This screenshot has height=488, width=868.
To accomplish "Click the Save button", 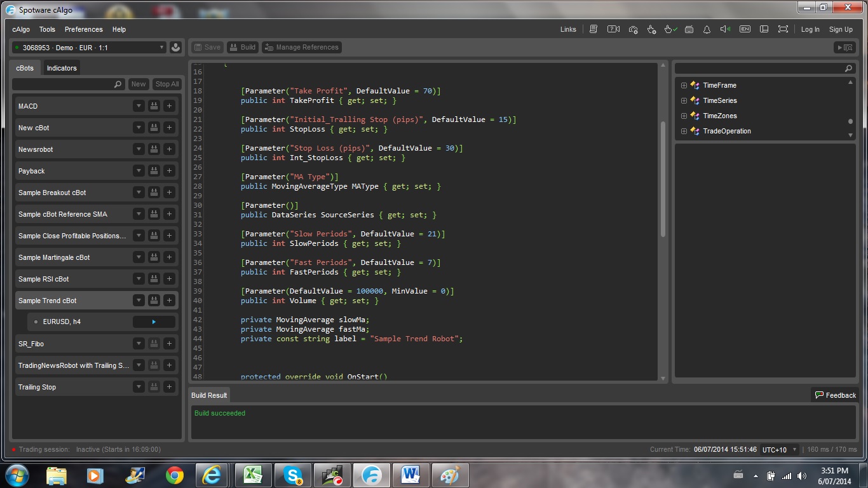I will [x=207, y=47].
